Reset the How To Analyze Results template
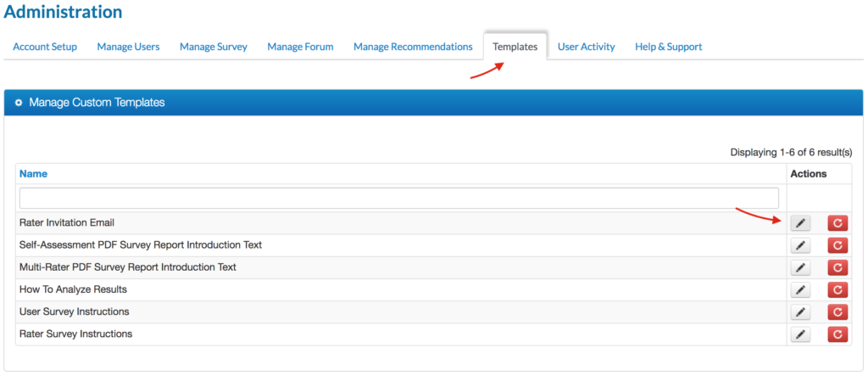Viewport: 868px width, 376px height. tap(837, 290)
